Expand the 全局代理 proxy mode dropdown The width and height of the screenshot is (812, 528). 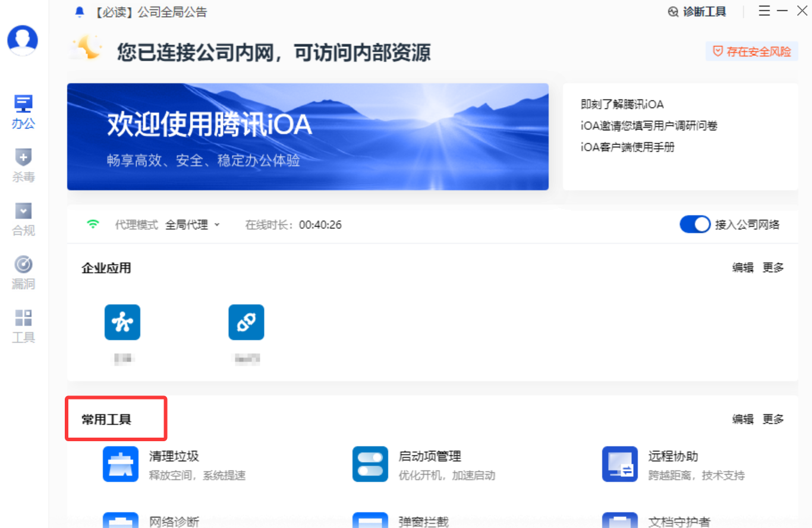coord(193,225)
